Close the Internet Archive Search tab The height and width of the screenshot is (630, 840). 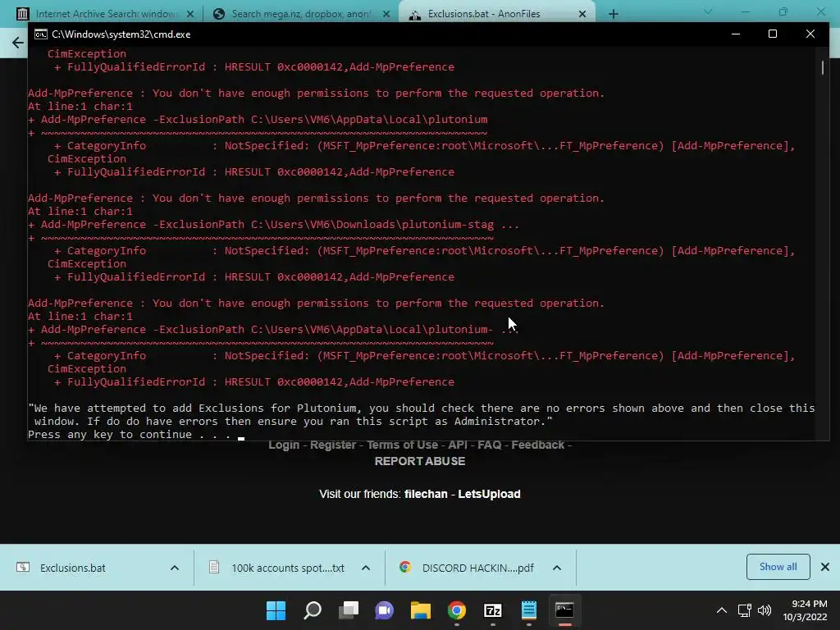point(190,14)
